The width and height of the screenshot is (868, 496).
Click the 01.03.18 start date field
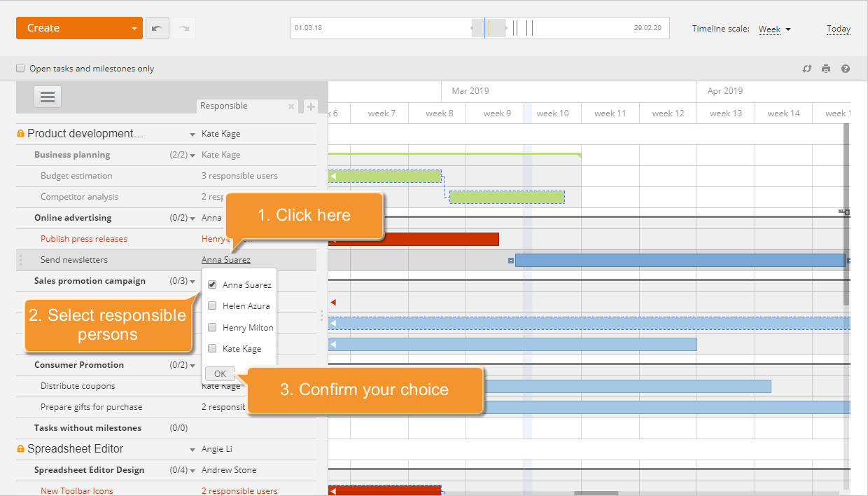pyautogui.click(x=308, y=27)
